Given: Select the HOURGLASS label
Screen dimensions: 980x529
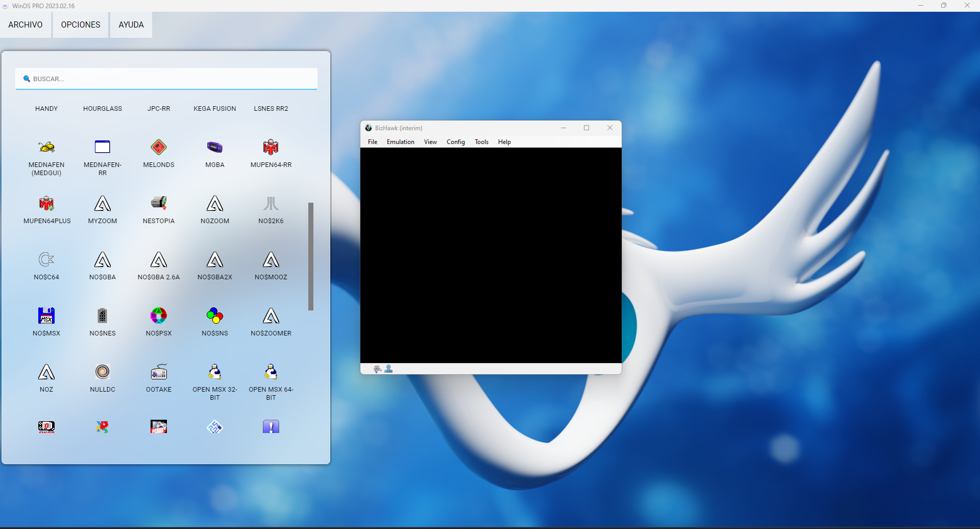Looking at the screenshot, I should point(103,109).
